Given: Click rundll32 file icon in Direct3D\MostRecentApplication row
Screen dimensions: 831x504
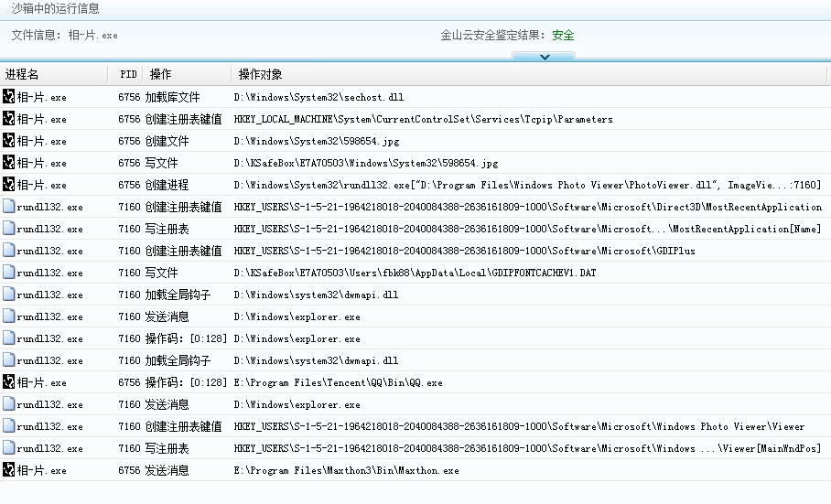Looking at the screenshot, I should point(8,206).
